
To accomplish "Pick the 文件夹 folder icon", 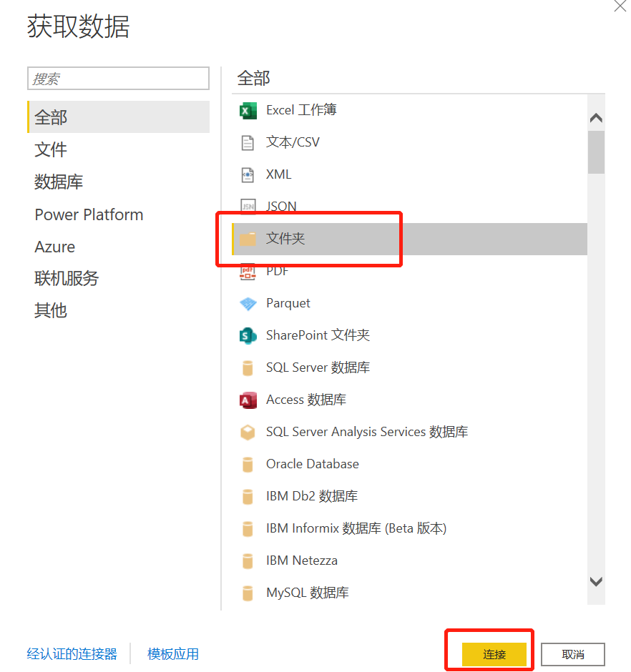I will 248,239.
